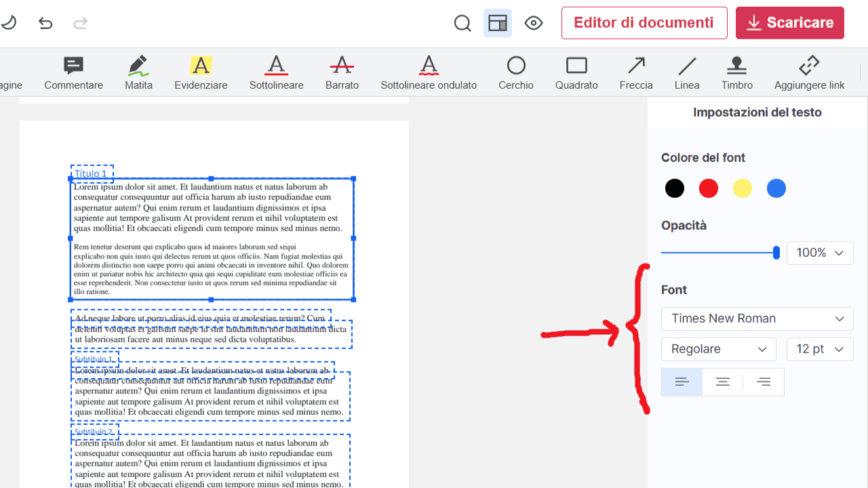Click the Editor di documenti button
The height and width of the screenshot is (488, 868).
644,23
